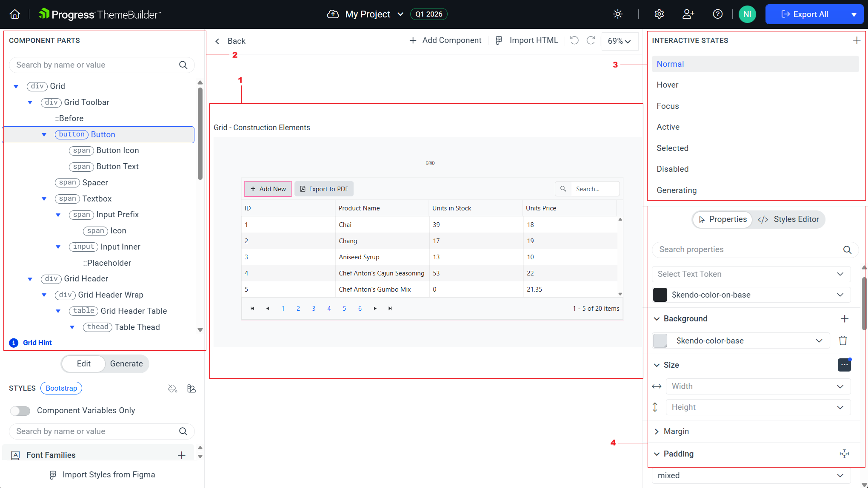Image resolution: width=868 pixels, height=488 pixels.
Task: Select the Hover interactive state
Action: 667,85
